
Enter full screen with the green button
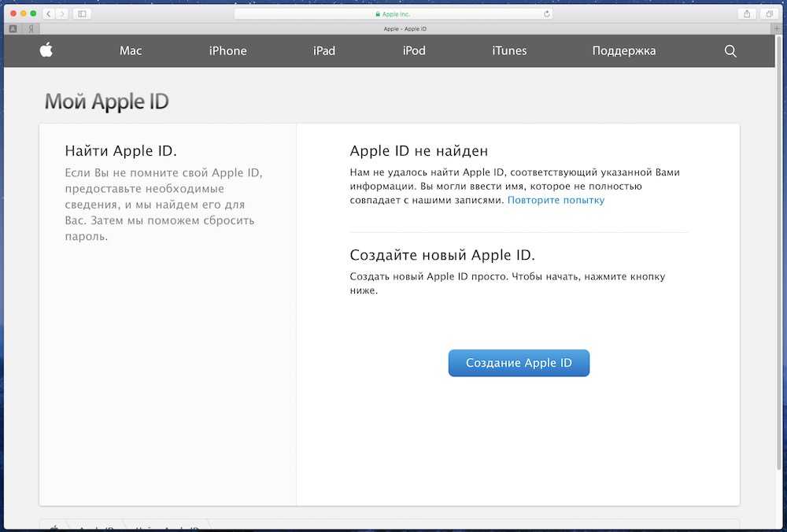pyautogui.click(x=33, y=13)
